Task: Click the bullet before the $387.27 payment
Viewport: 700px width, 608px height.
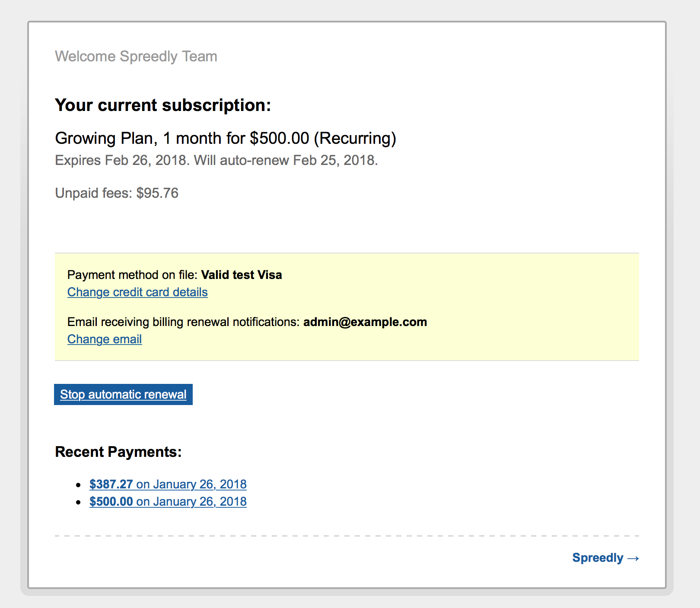Action: [78, 485]
